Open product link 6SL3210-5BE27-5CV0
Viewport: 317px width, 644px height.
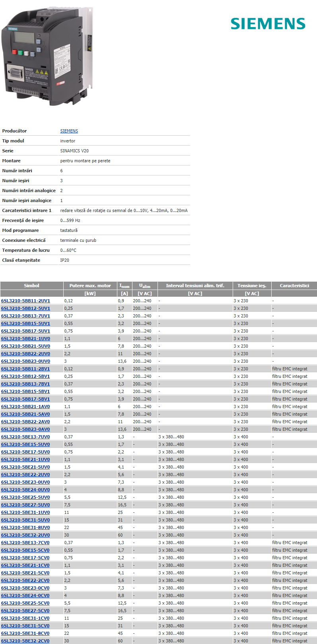pyautogui.click(x=25, y=611)
